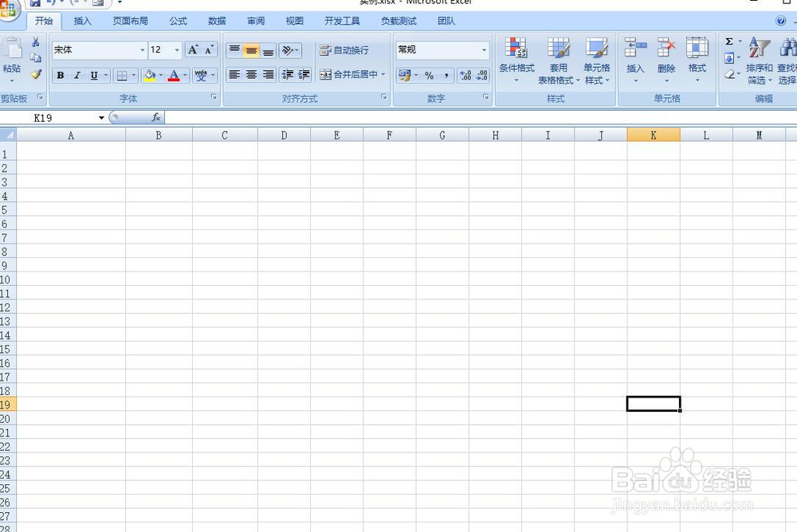
Task: Apply red font color A
Action: (x=174, y=75)
